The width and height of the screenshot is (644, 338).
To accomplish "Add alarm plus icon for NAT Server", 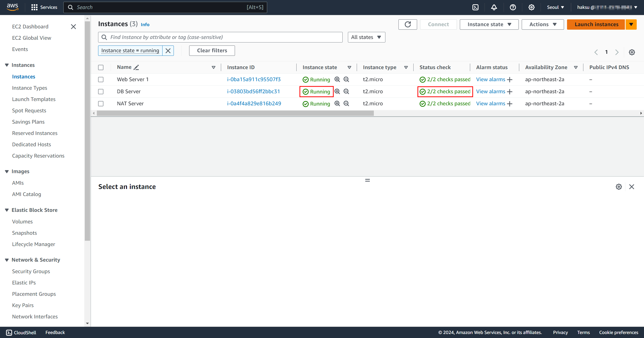I will pos(510,104).
